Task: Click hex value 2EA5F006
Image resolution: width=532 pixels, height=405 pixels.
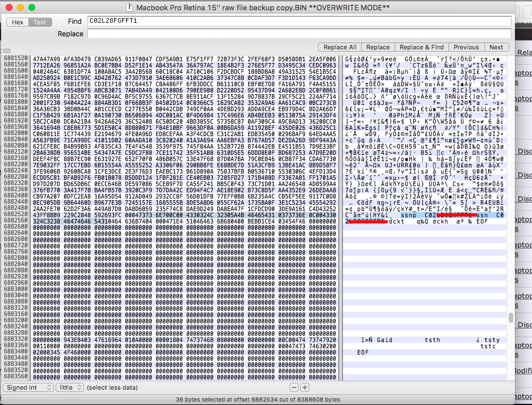Action: coord(322,59)
